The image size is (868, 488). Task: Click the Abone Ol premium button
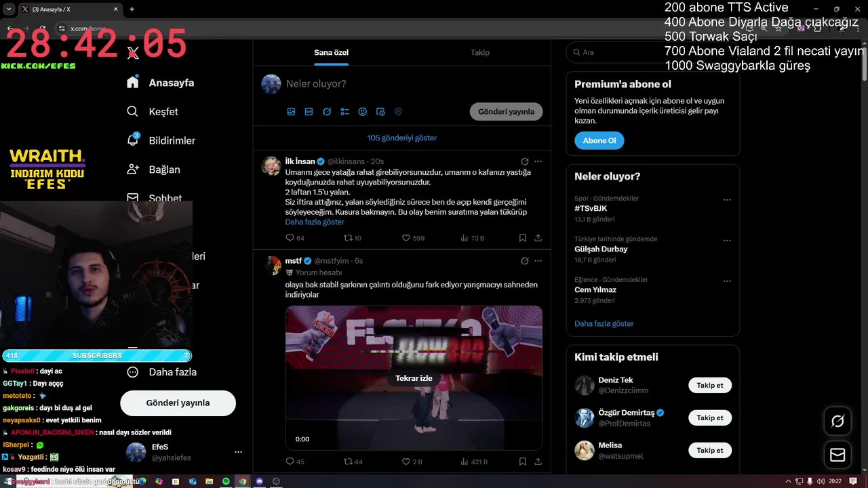pos(599,140)
